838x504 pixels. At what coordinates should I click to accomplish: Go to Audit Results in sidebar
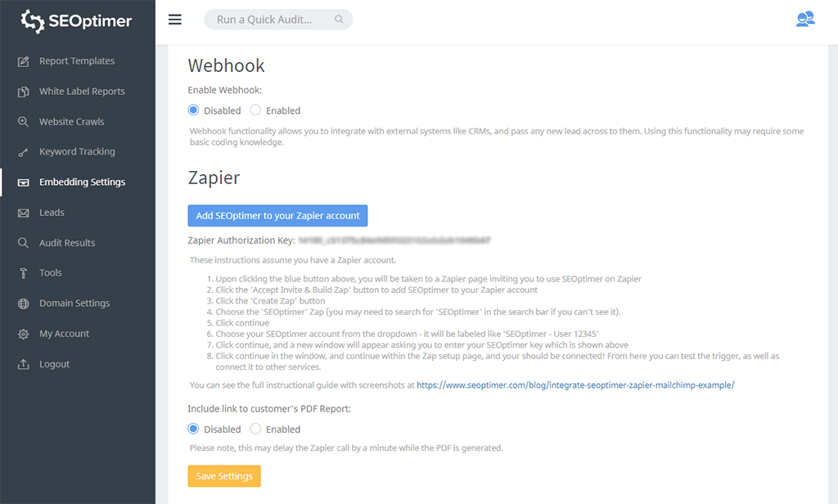coord(67,243)
